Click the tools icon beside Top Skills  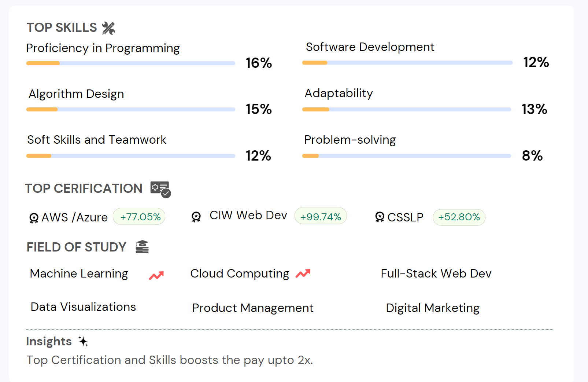click(108, 28)
